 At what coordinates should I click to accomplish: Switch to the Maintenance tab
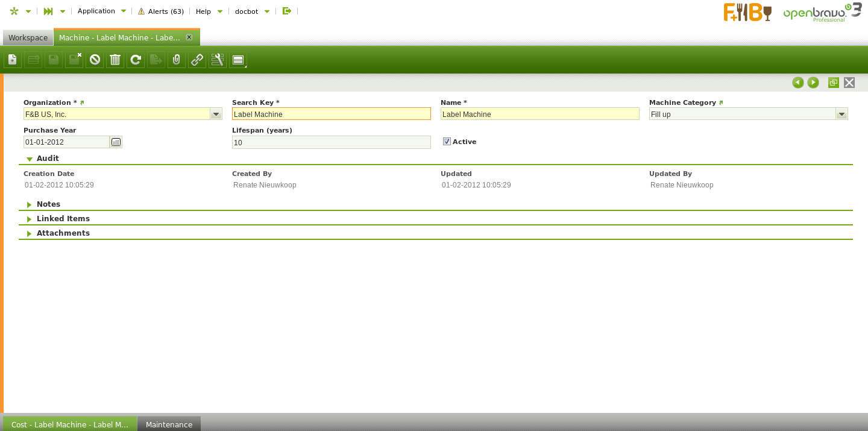(x=169, y=424)
